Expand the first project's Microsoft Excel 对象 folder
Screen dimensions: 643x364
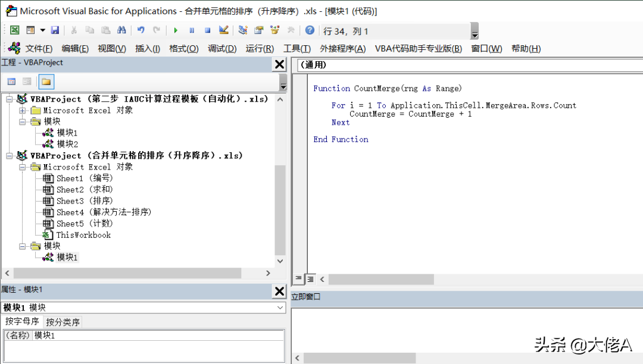pos(23,111)
